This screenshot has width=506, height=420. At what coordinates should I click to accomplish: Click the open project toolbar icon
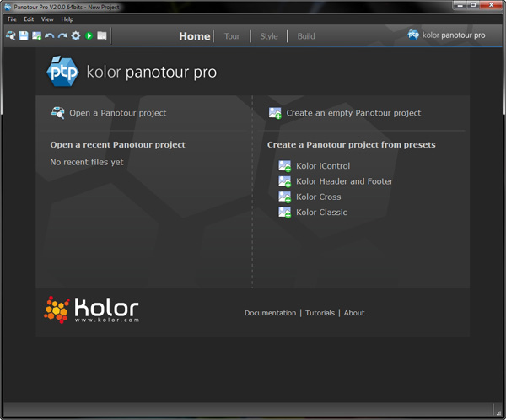10,35
